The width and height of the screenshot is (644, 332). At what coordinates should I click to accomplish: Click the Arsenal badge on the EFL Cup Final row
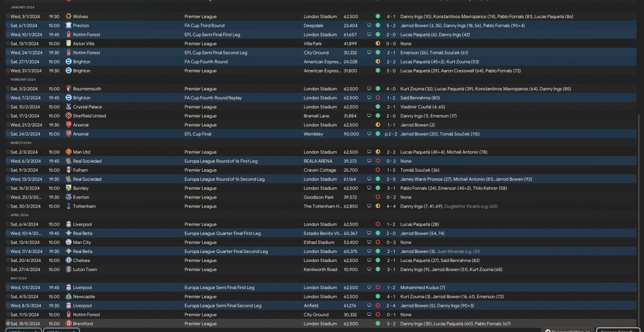pos(68,135)
